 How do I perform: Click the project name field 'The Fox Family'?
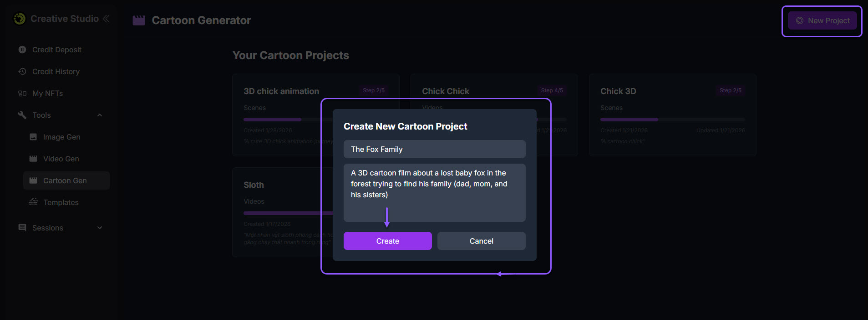pyautogui.click(x=434, y=149)
